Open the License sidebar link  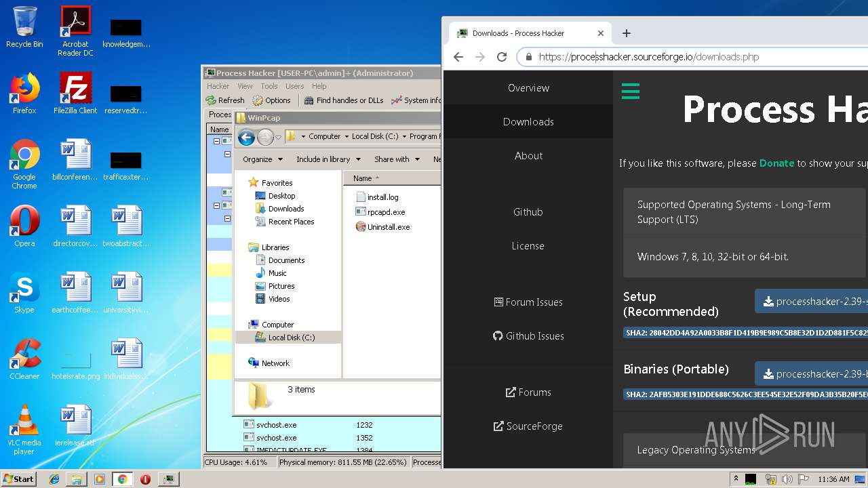click(x=528, y=246)
